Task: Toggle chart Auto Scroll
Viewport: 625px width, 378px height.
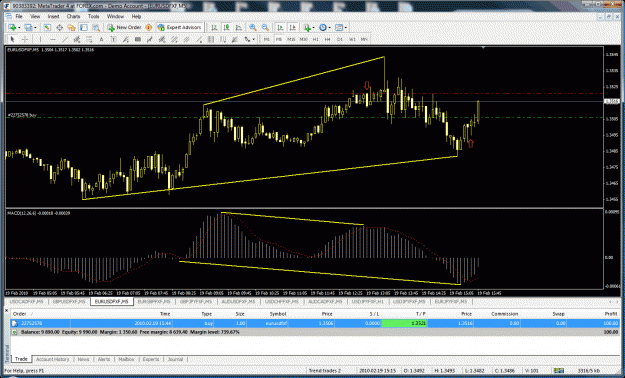Action: coord(280,28)
